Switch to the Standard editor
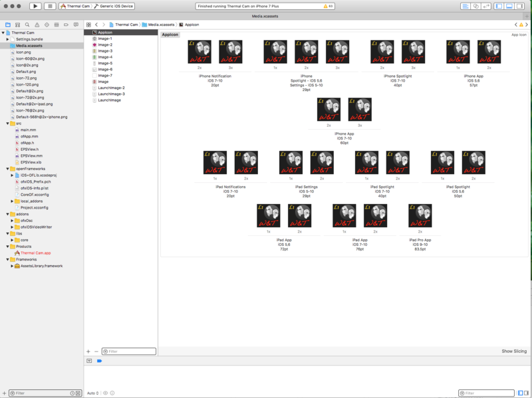Image resolution: width=532 pixels, height=398 pixels. (465, 6)
